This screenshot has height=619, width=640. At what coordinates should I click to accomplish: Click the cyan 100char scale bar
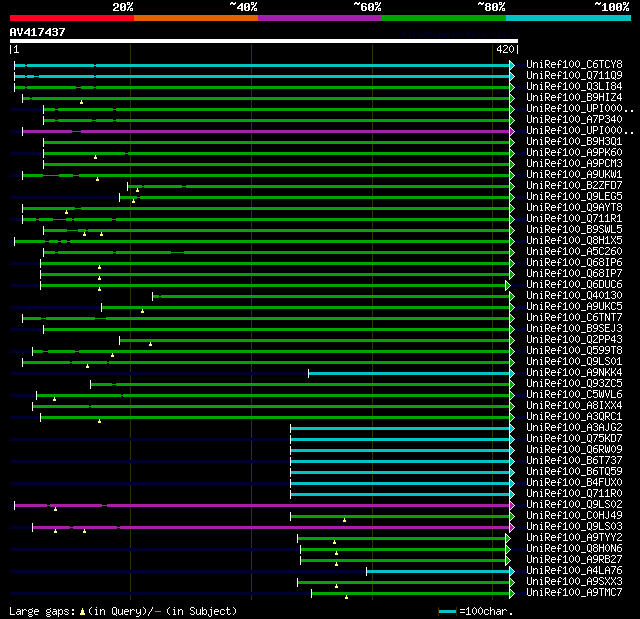tap(447, 611)
